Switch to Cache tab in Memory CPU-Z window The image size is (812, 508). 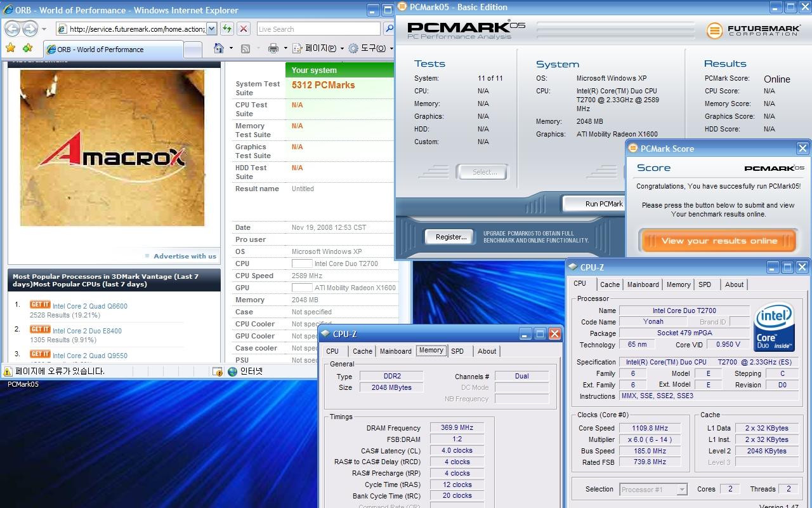(x=362, y=351)
